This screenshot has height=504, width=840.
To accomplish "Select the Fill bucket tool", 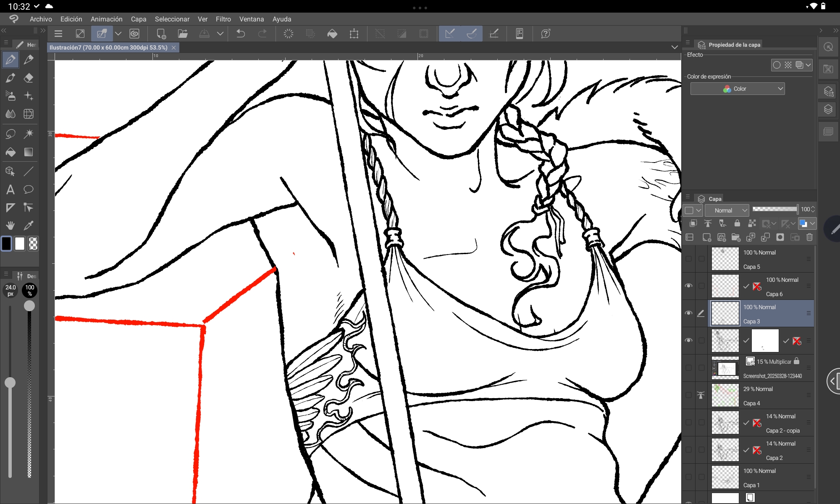I will [10, 152].
